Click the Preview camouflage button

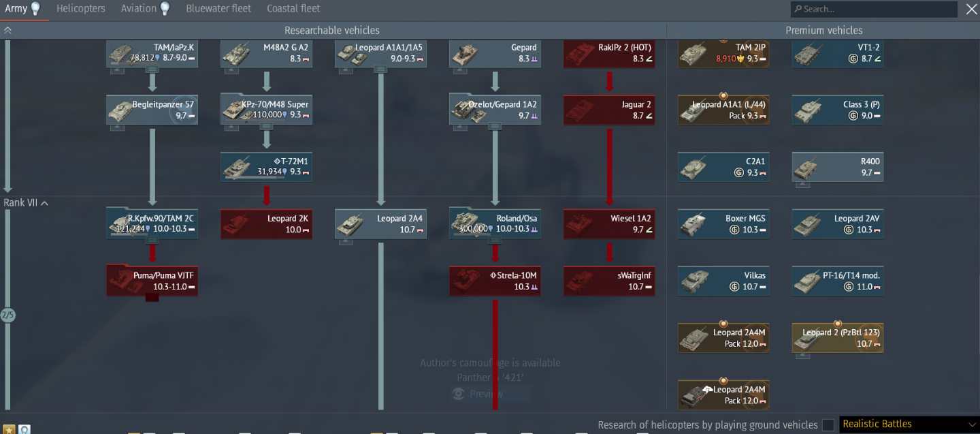coord(491,394)
